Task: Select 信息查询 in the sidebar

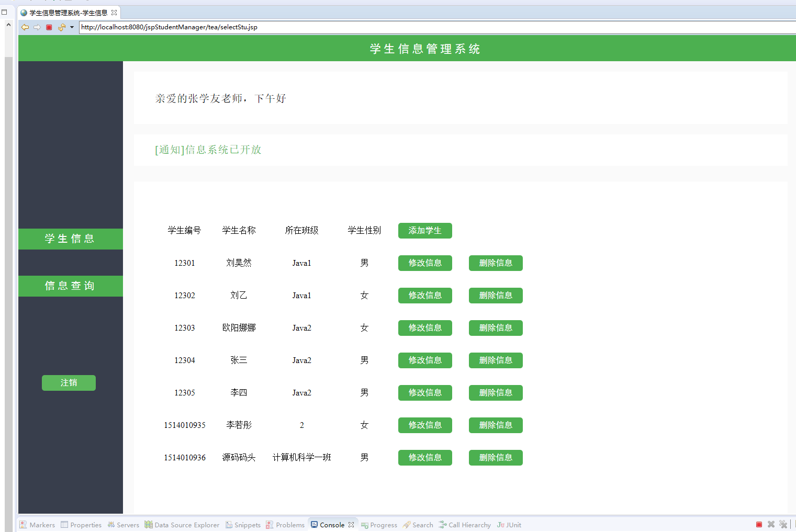Action: point(70,286)
